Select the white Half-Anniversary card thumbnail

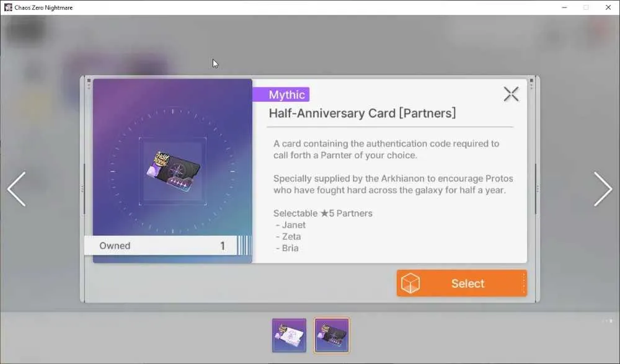(x=289, y=335)
